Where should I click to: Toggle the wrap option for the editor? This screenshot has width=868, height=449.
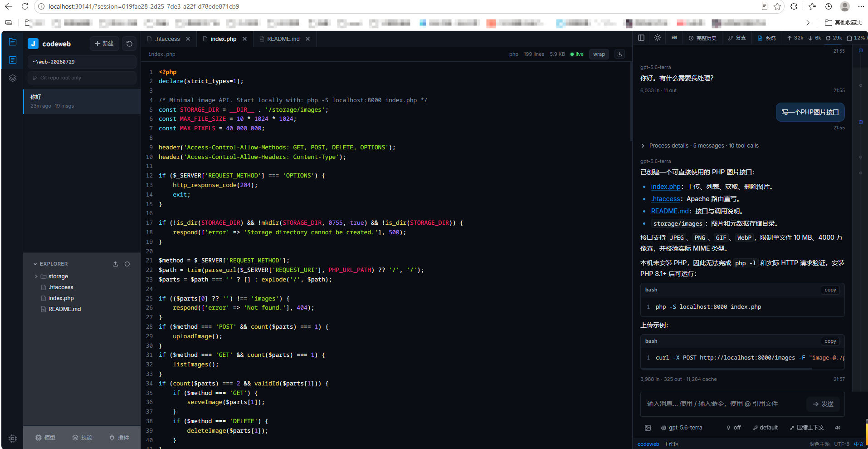tap(599, 54)
